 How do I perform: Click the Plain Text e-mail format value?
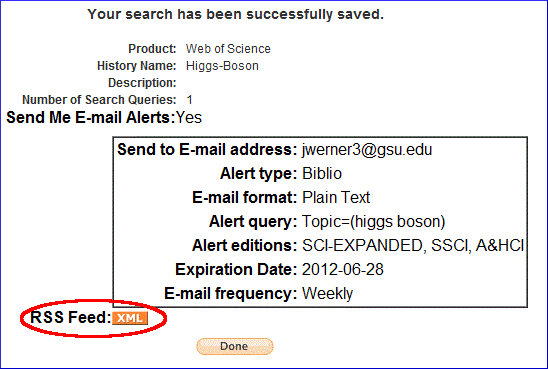[x=336, y=197]
